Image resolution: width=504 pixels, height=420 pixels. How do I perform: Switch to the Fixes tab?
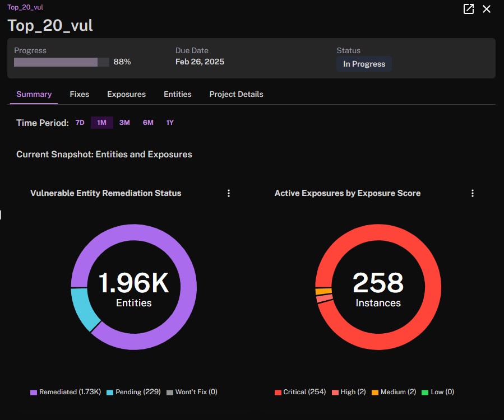click(80, 94)
